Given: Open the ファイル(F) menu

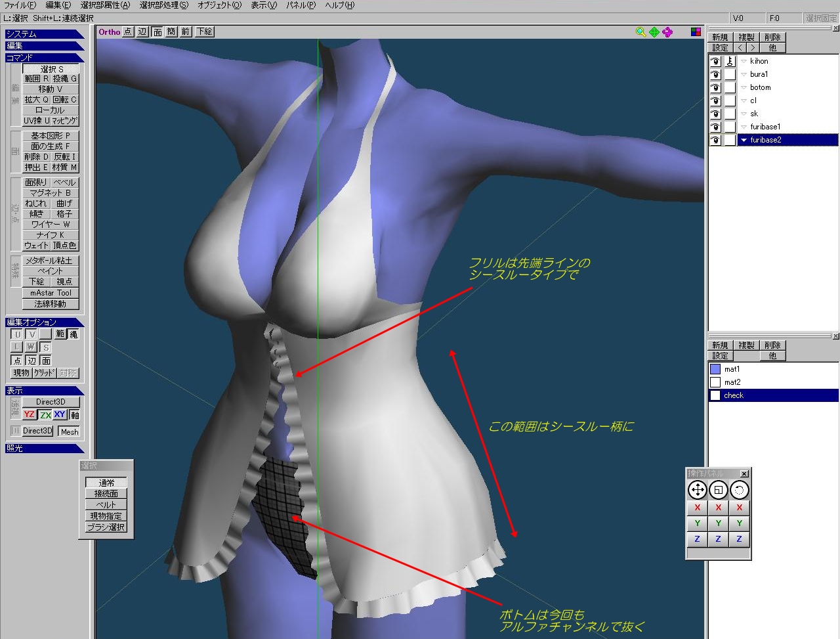Looking at the screenshot, I should pos(20,5).
